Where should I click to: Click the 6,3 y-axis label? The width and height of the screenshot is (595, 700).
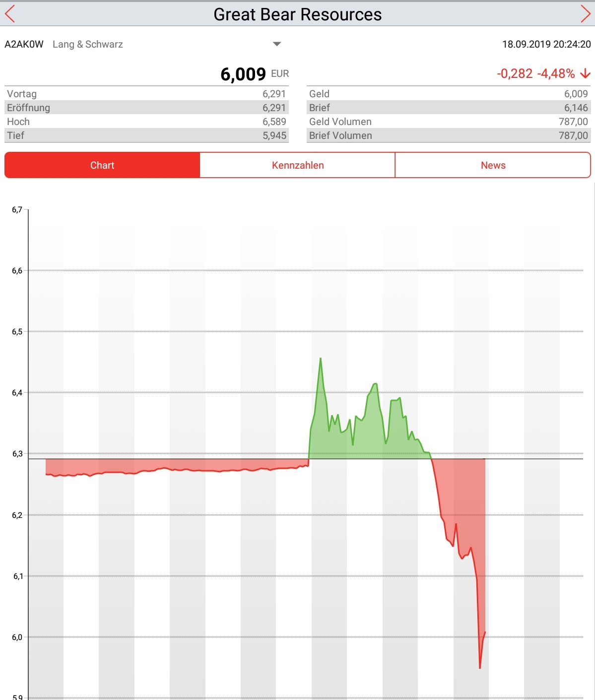coord(17,454)
